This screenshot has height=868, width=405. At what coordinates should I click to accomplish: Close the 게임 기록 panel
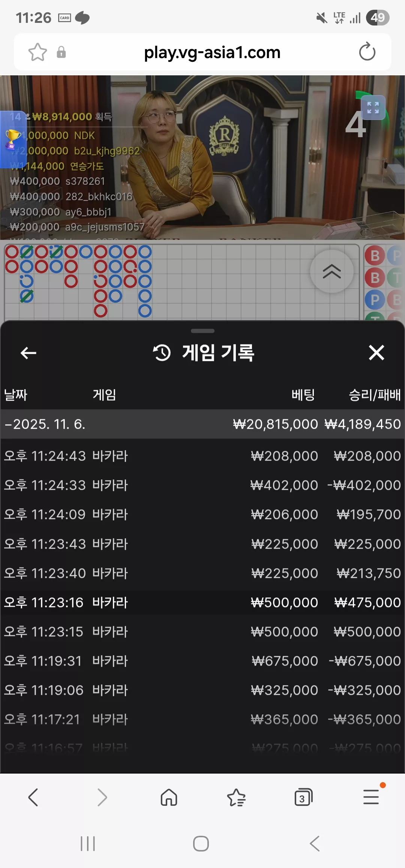376,353
